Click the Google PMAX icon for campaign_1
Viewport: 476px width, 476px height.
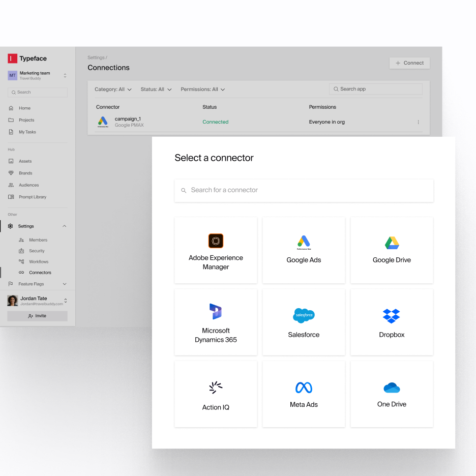point(103,122)
